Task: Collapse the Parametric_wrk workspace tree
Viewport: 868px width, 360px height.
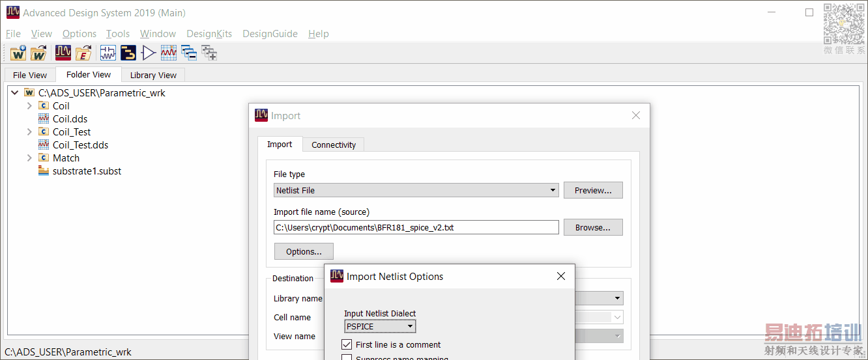Action: [15, 93]
